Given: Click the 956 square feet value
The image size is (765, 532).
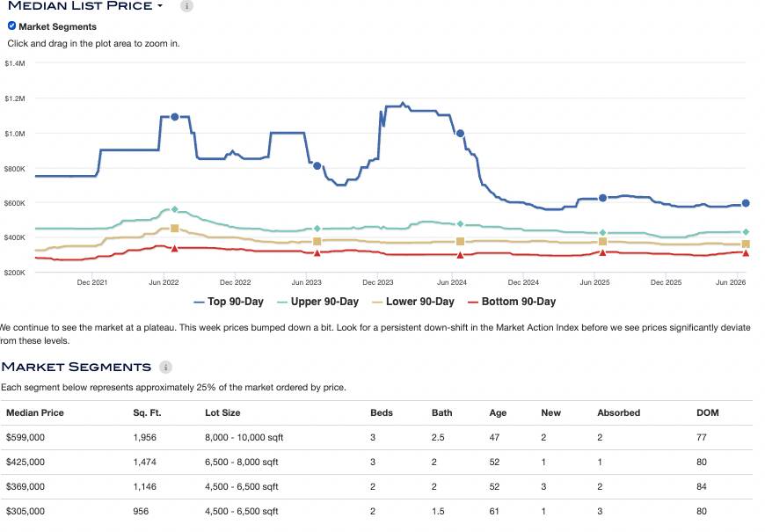Looking at the screenshot, I should coord(141,511).
